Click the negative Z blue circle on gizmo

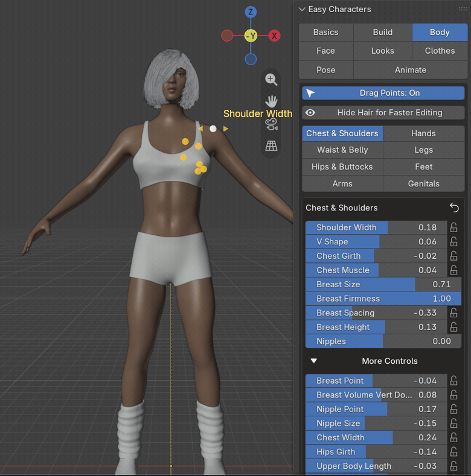pyautogui.click(x=251, y=59)
